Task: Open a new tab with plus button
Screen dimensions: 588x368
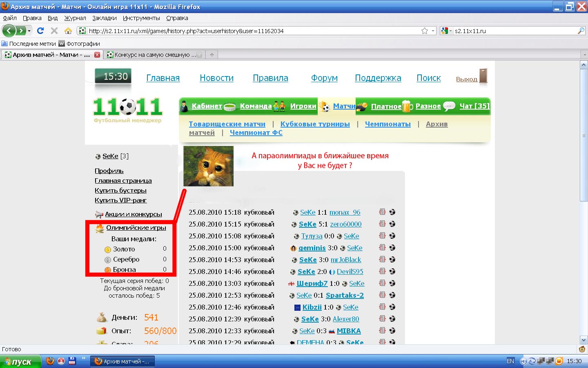Action: pyautogui.click(x=212, y=55)
